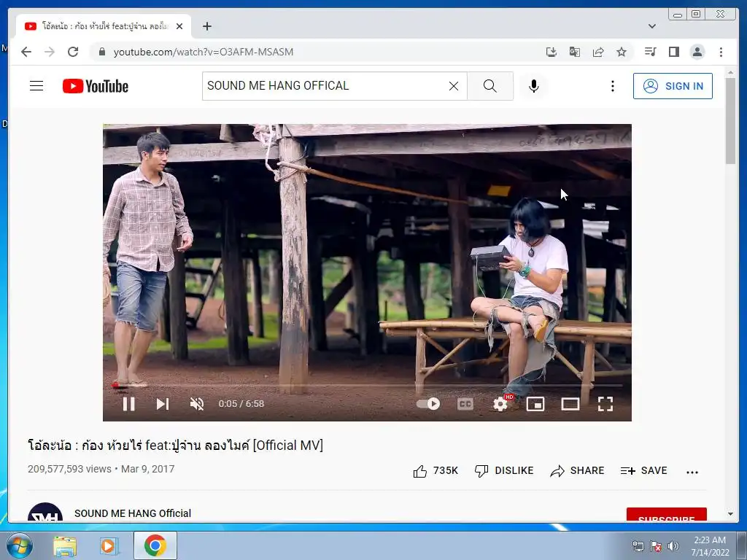Image resolution: width=747 pixels, height=560 pixels.
Task: Click the install app icon in address bar
Action: [551, 52]
